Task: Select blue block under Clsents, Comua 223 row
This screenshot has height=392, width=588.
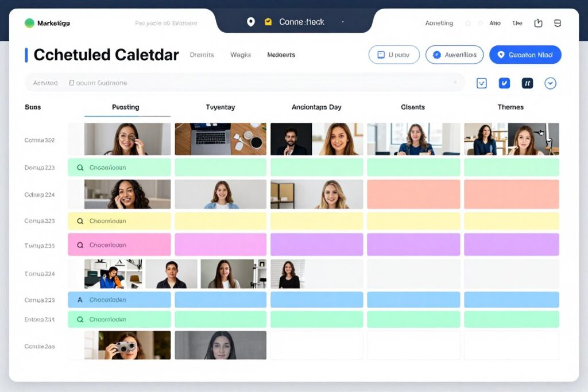Action: point(413,300)
